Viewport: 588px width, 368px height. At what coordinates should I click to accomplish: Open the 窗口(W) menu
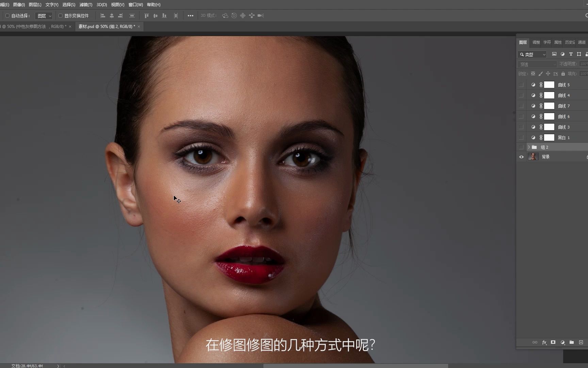(x=135, y=5)
